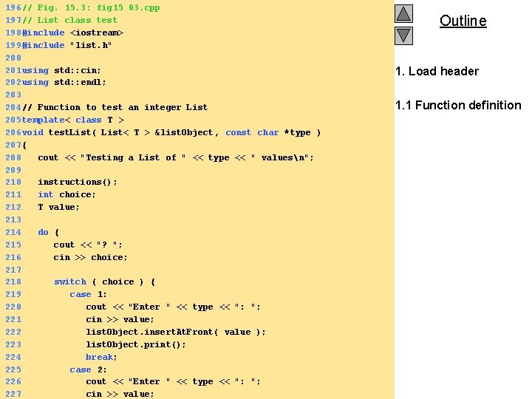Image resolution: width=532 pixels, height=399 pixels.
Task: Click the 'case 1:' label
Action: point(88,294)
